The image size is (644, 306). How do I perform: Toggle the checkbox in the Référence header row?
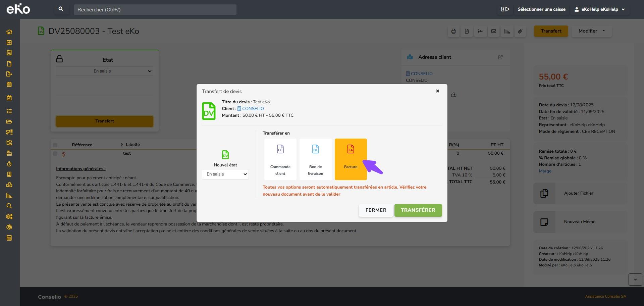(55, 145)
